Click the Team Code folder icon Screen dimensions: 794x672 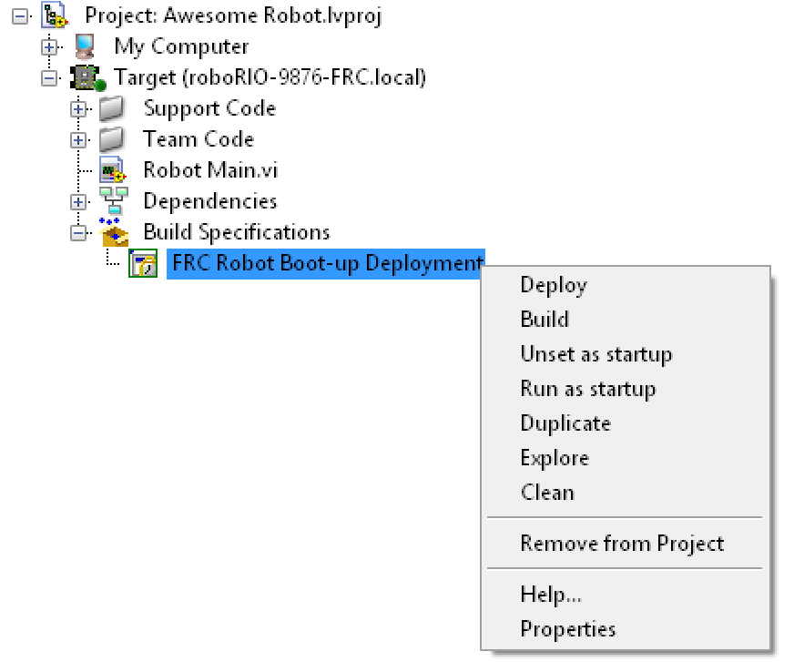[x=112, y=139]
